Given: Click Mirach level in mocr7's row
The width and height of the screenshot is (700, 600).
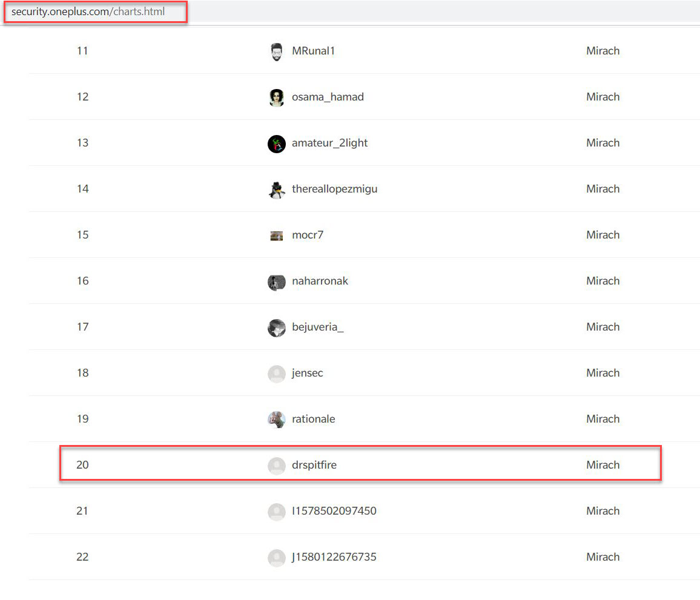Looking at the screenshot, I should point(603,235).
